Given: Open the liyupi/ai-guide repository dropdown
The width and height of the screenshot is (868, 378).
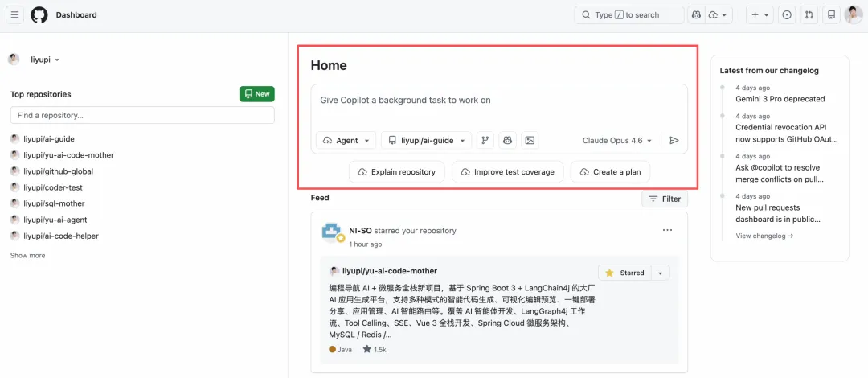Looking at the screenshot, I should tap(426, 140).
